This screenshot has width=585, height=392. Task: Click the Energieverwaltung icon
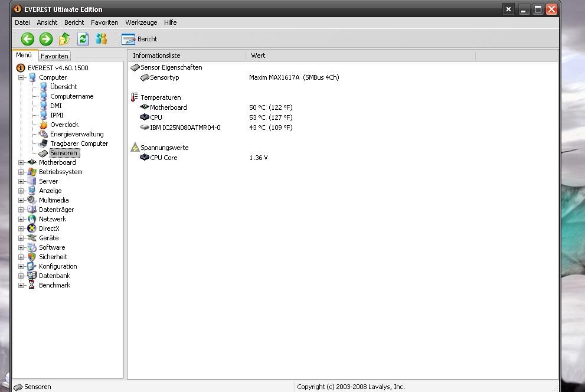43,134
